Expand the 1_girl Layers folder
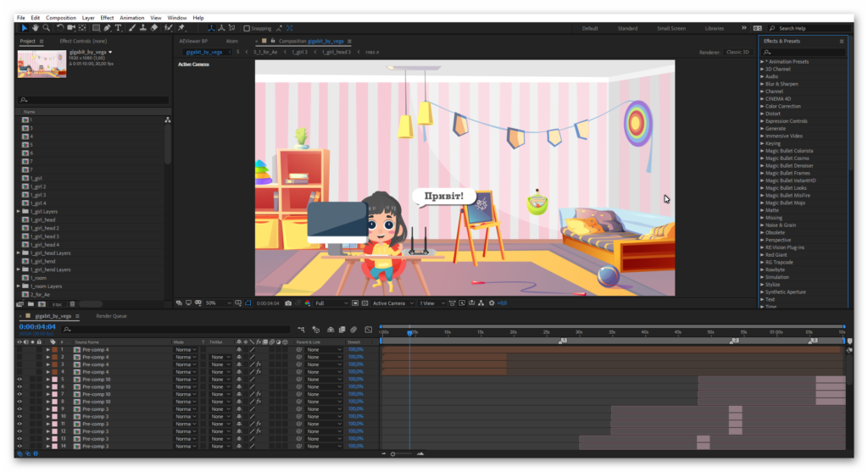The image size is (868, 472). point(19,211)
